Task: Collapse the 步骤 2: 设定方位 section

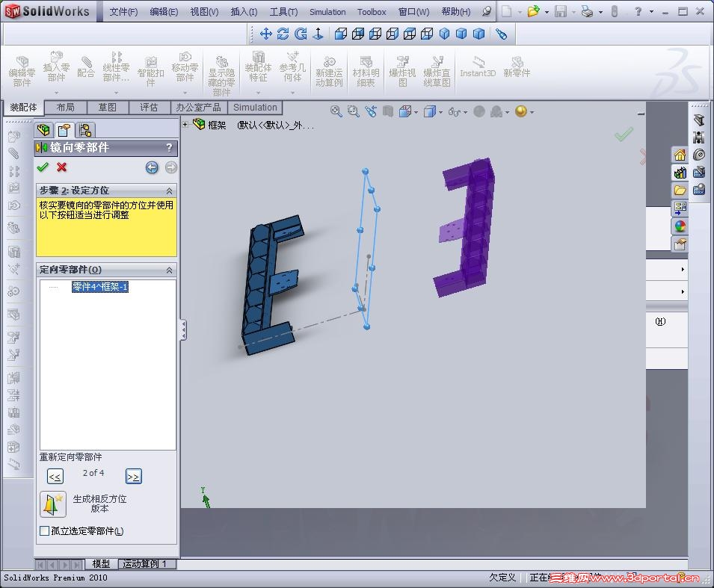Action: click(169, 191)
